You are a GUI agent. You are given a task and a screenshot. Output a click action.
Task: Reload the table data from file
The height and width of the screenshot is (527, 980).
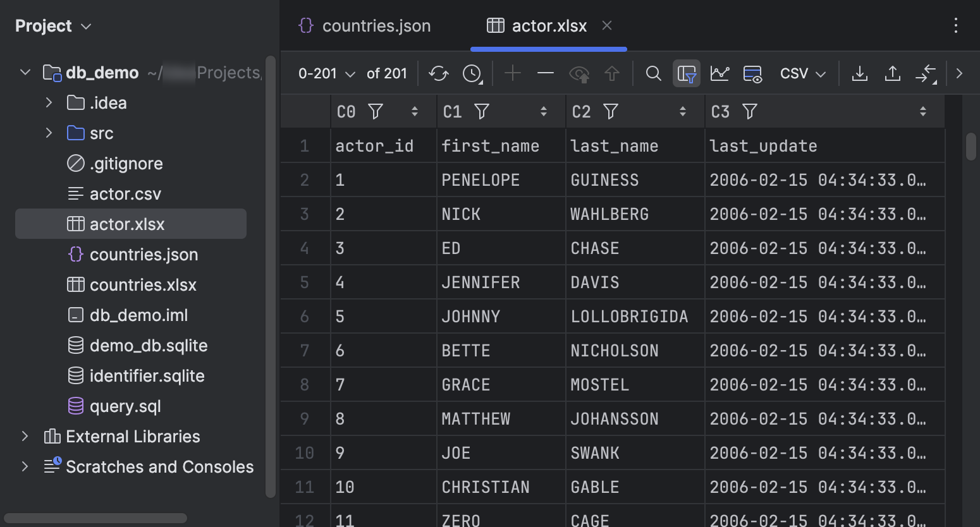pos(438,73)
